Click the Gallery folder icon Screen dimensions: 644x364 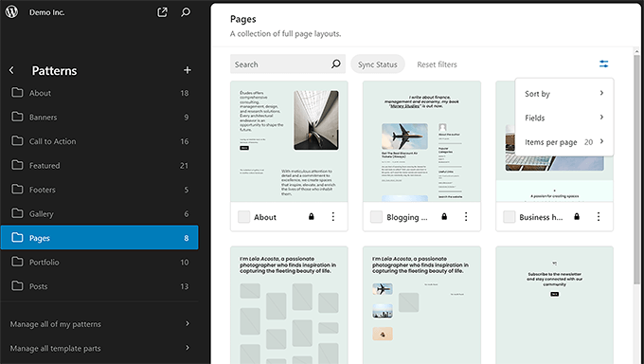[x=17, y=213]
